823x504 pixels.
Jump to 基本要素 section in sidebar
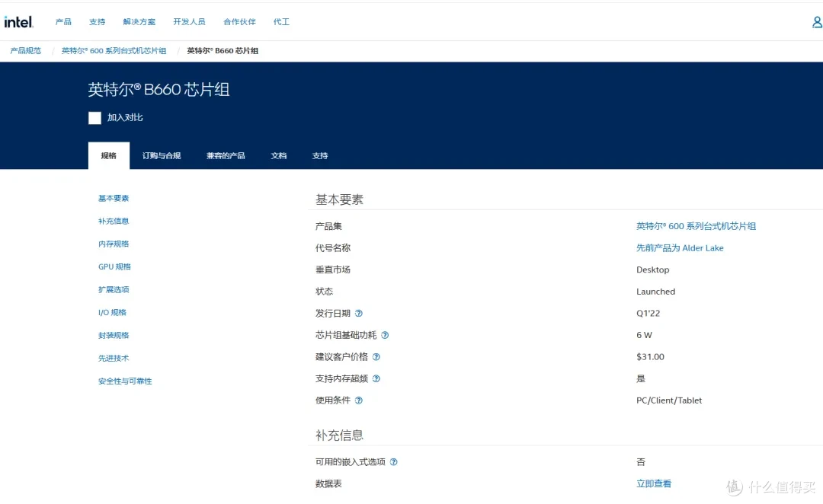pyautogui.click(x=114, y=198)
